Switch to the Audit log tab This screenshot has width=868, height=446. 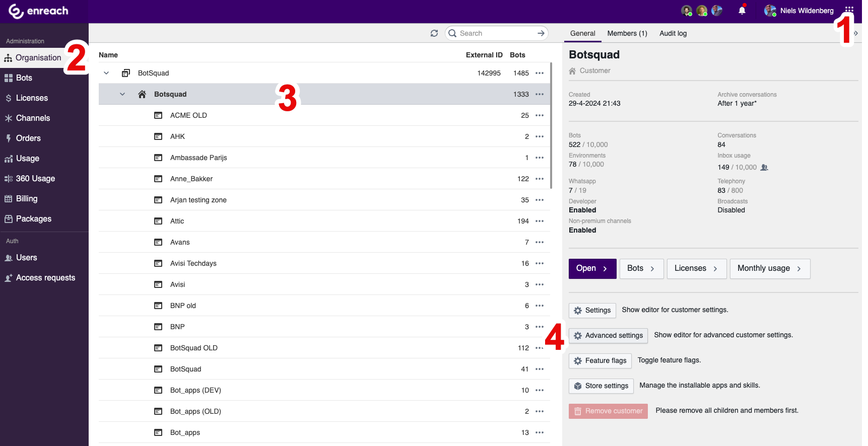point(673,33)
